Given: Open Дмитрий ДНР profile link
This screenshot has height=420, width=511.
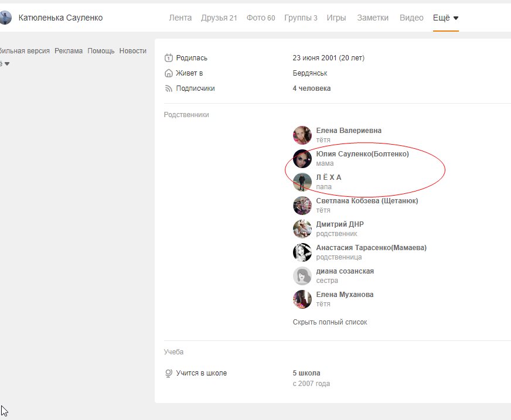Looking at the screenshot, I should tap(339, 224).
